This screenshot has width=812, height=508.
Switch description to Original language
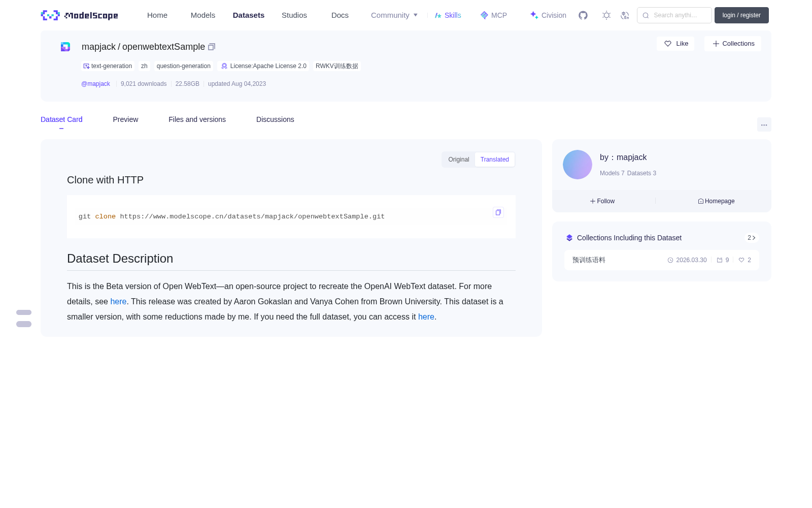pyautogui.click(x=459, y=160)
